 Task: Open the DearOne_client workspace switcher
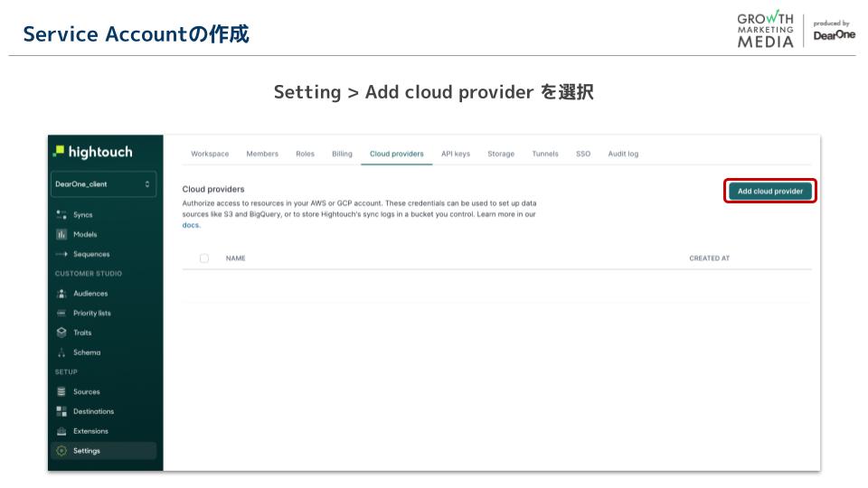[103, 184]
